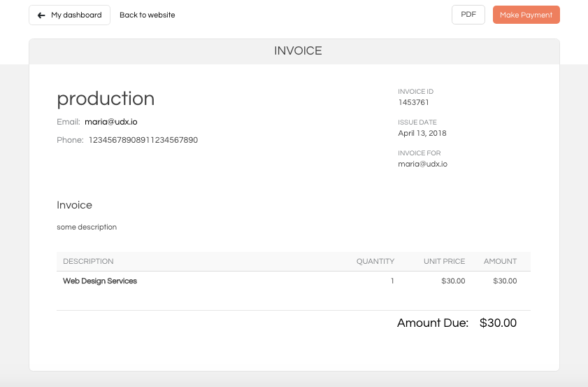Follow the Back to website link

click(x=148, y=15)
